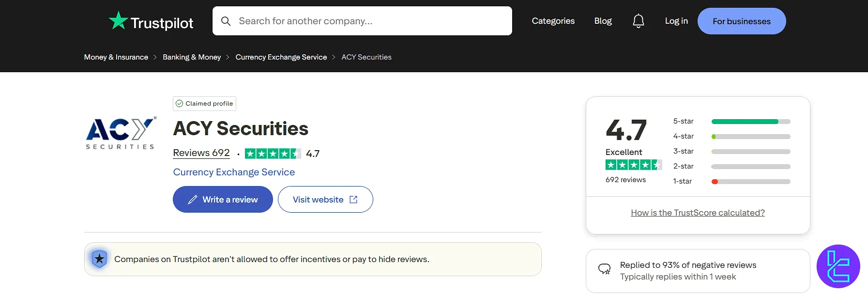The height and width of the screenshot is (295, 868).
Task: Go to Banking & Money breadcrumb
Action: (x=192, y=57)
